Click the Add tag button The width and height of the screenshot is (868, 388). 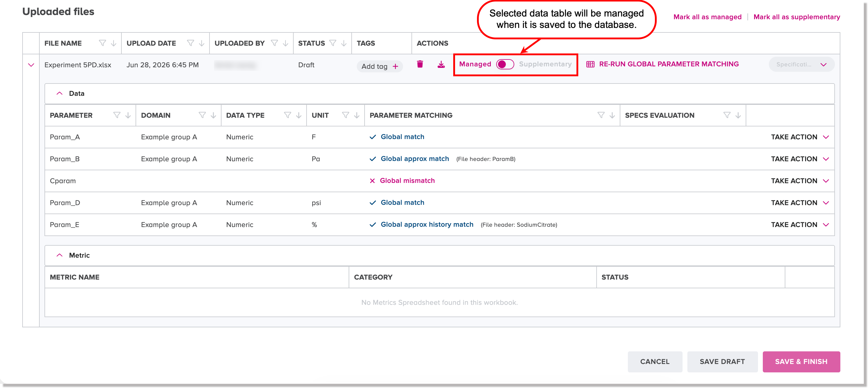(x=380, y=66)
